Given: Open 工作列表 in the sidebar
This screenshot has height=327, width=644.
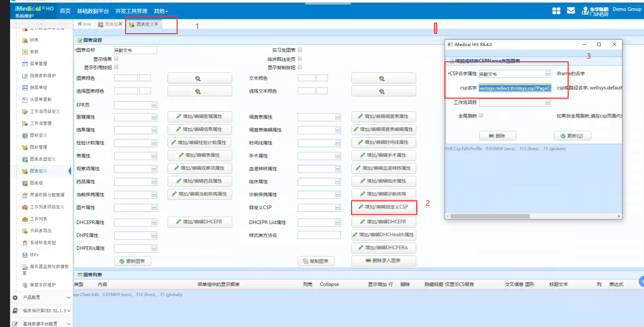Looking at the screenshot, I should [x=39, y=219].
